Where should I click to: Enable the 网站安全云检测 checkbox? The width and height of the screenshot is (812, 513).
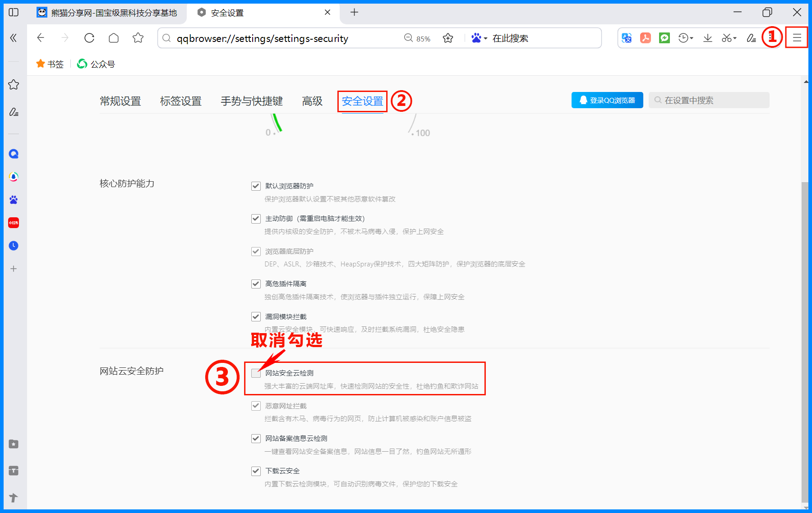pos(256,373)
